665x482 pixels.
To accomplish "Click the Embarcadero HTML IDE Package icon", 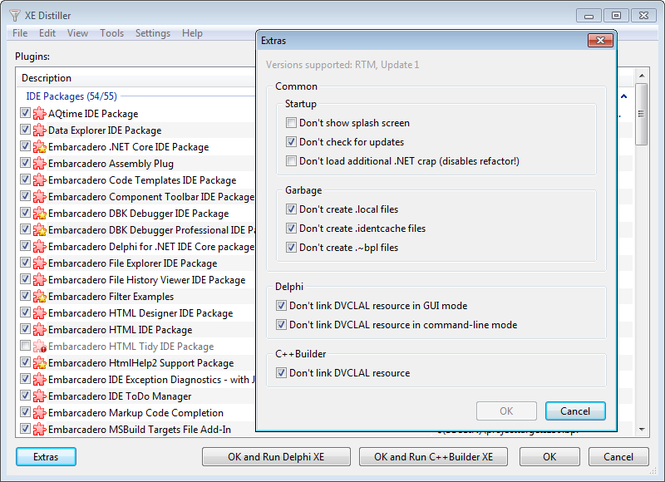I will pyautogui.click(x=39, y=329).
